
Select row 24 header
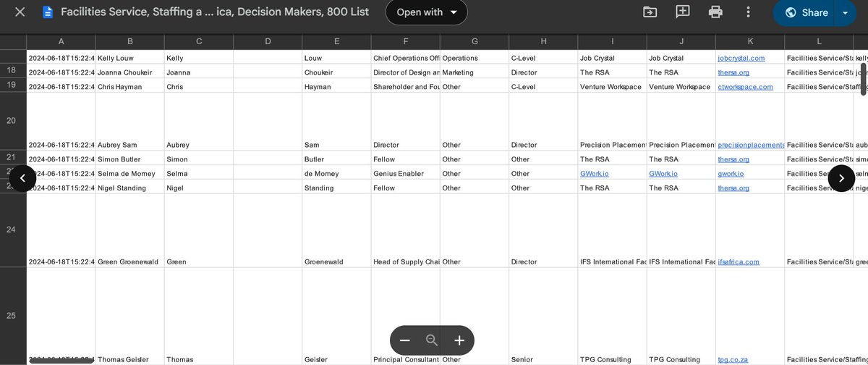13,230
